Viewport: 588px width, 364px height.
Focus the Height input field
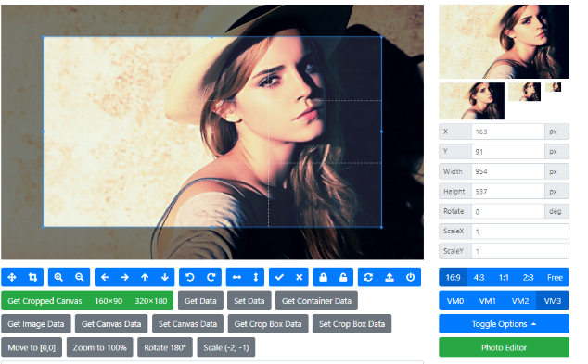click(x=507, y=192)
